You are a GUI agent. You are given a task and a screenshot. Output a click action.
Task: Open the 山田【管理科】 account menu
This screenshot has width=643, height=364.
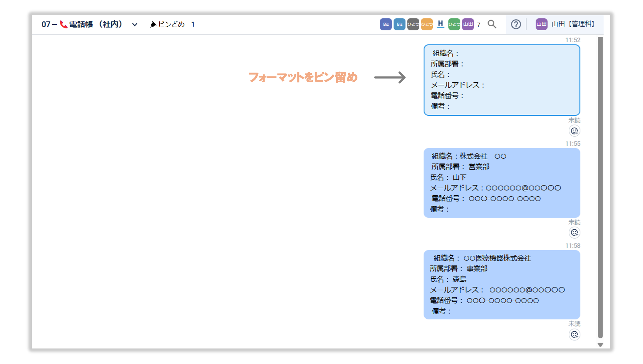pos(565,24)
